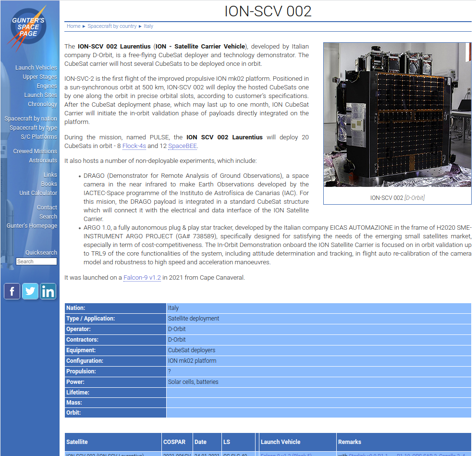Open the Links sidebar entry
Screen dimensions: 476x456
click(50, 174)
